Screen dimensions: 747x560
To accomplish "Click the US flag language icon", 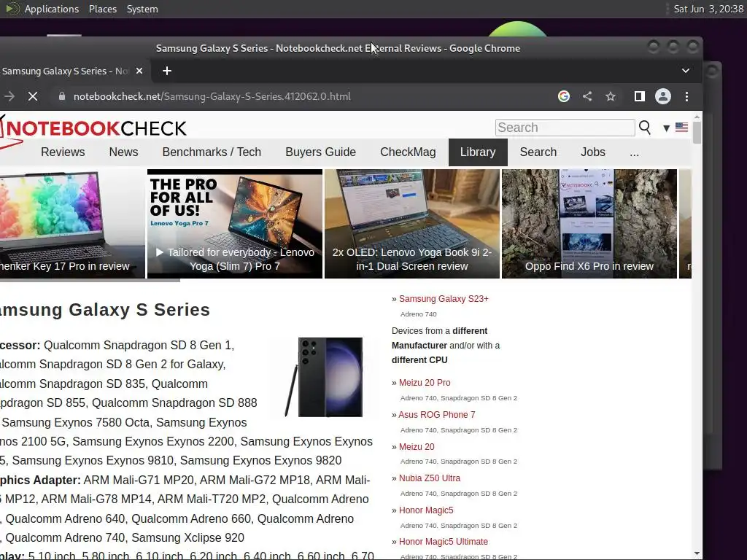I will 682,127.
